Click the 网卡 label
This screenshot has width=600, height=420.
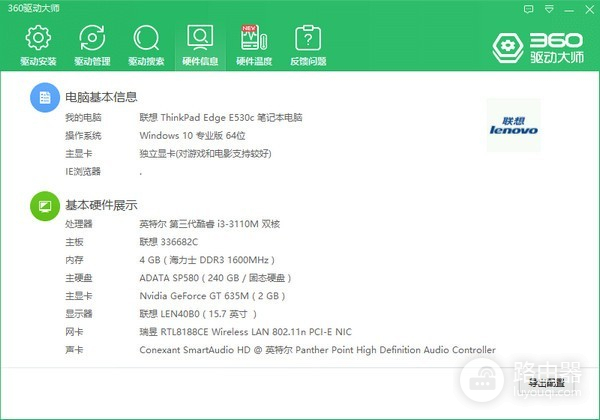(74, 332)
